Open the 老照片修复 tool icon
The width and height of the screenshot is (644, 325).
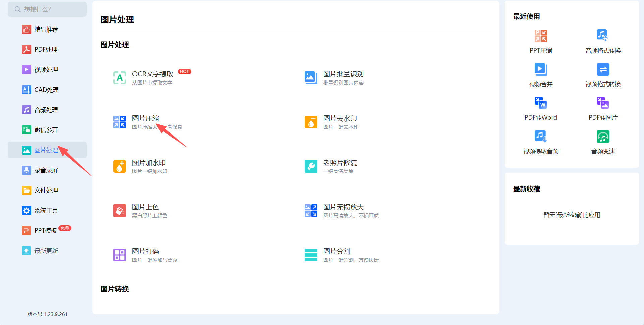[x=311, y=166]
